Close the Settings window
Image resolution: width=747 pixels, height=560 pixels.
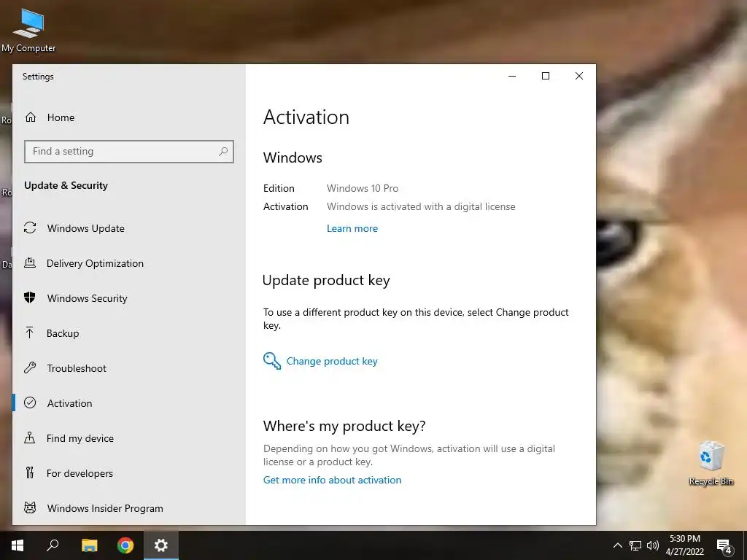578,76
